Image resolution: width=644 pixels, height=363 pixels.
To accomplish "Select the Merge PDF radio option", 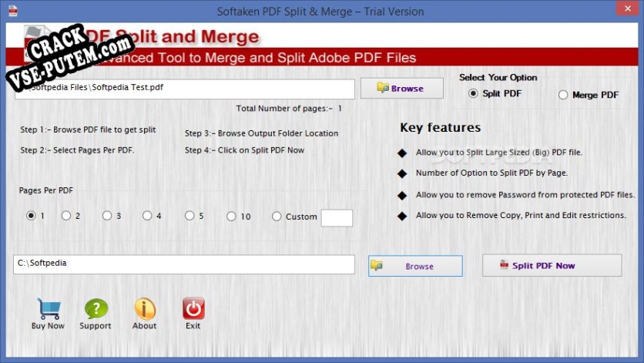I will pos(563,95).
